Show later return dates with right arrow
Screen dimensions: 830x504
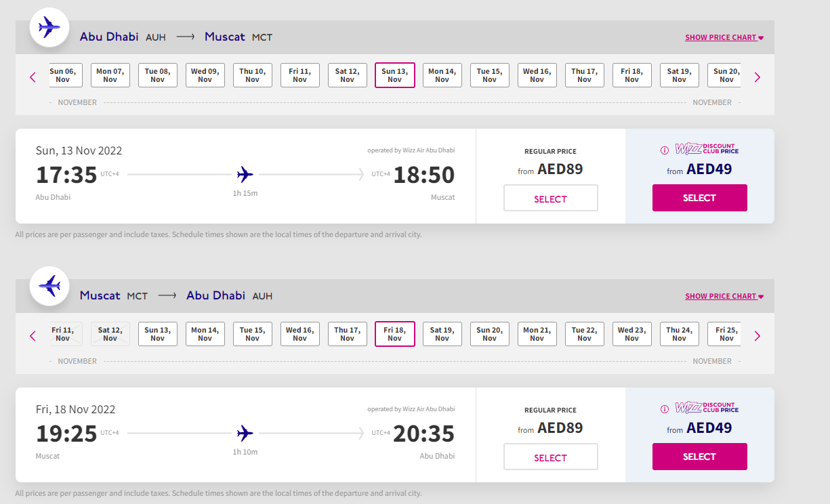tap(758, 336)
